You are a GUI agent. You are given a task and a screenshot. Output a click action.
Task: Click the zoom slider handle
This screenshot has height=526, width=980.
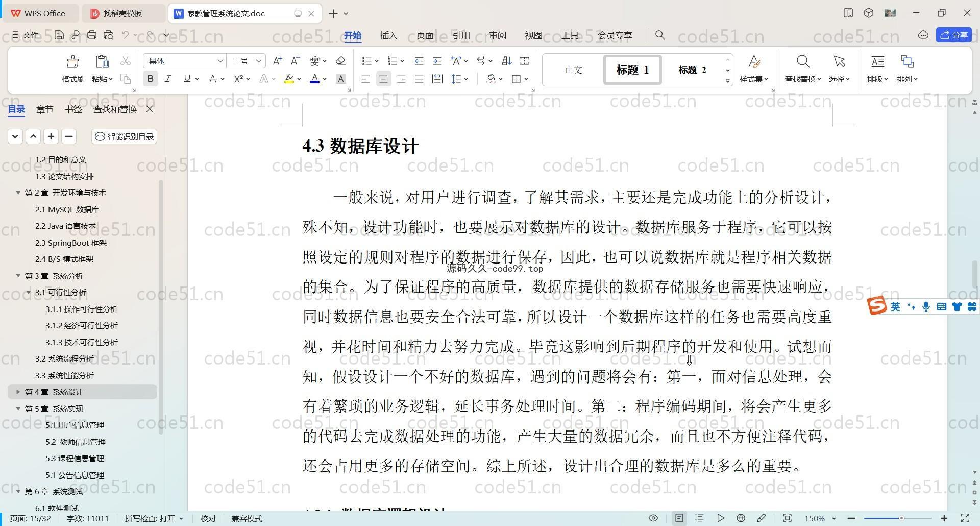point(901,518)
